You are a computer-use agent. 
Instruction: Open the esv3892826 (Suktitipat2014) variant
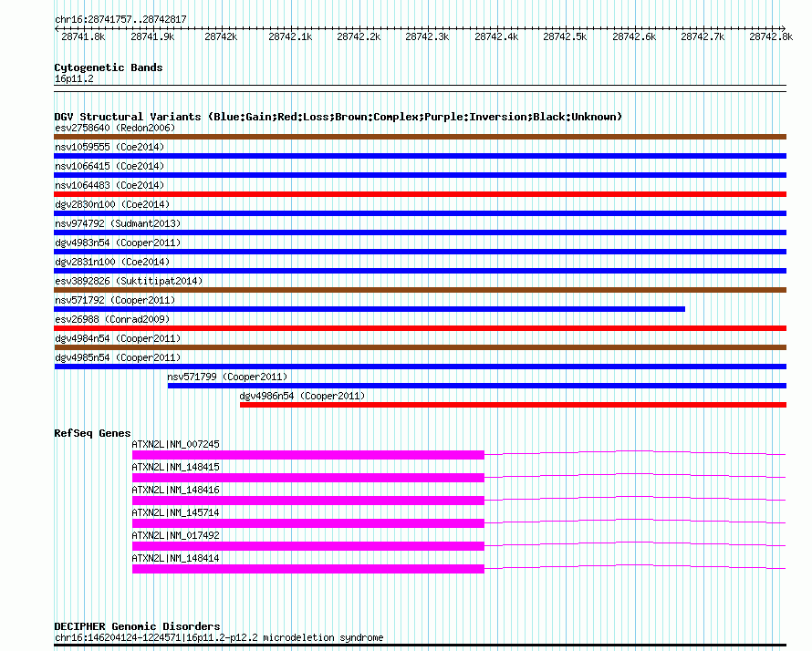coord(129,281)
